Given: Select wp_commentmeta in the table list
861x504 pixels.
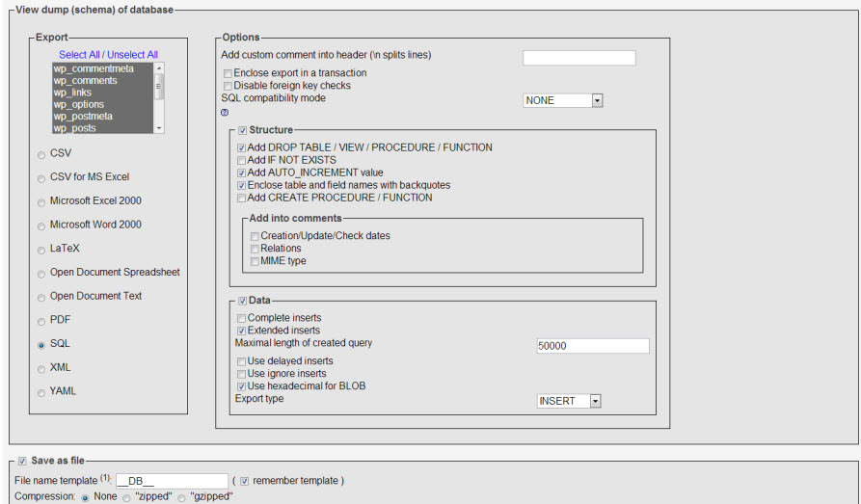Looking at the screenshot, I should click(x=102, y=68).
